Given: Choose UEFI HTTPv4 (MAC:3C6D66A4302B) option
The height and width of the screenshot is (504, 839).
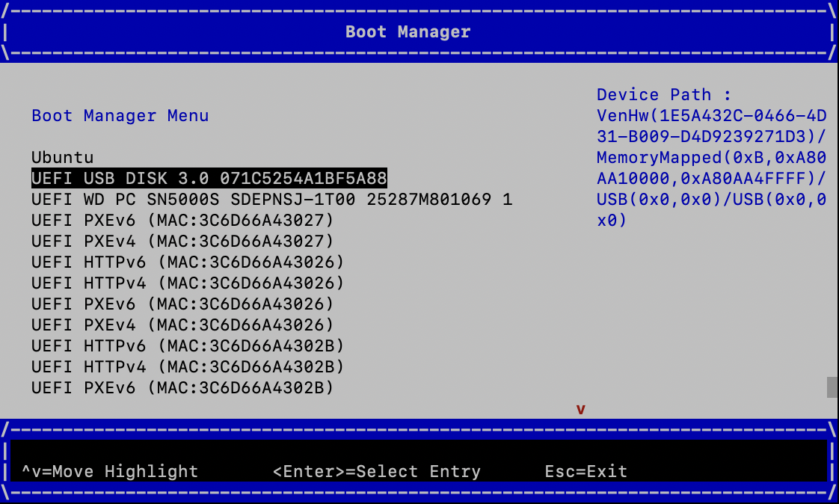Looking at the screenshot, I should 187,366.
